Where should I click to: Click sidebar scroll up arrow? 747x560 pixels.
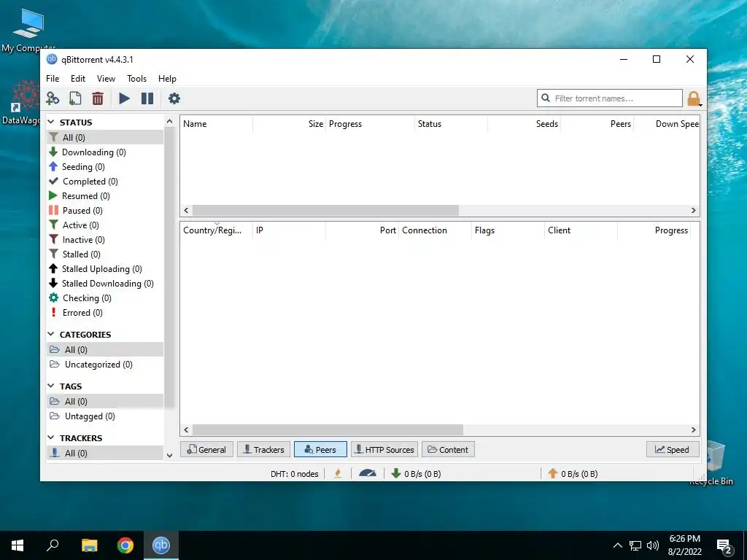coord(169,122)
